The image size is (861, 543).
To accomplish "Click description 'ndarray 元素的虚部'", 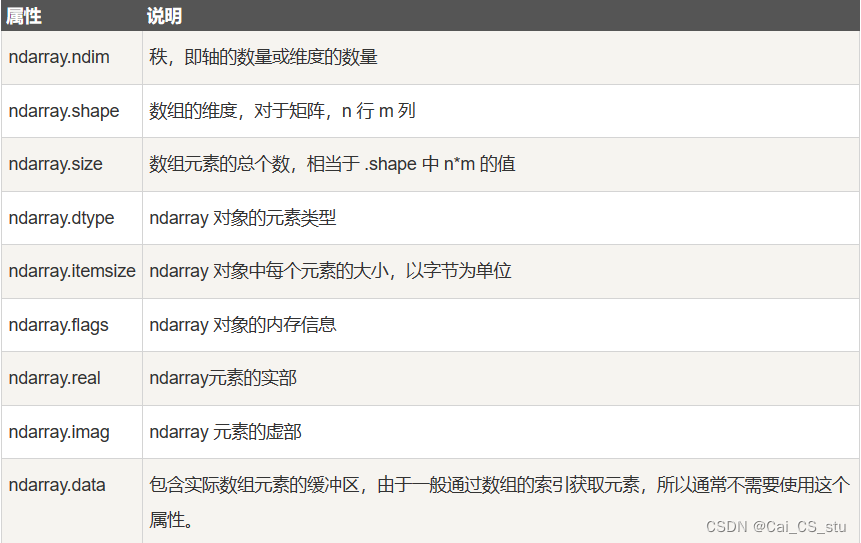I will click(225, 432).
